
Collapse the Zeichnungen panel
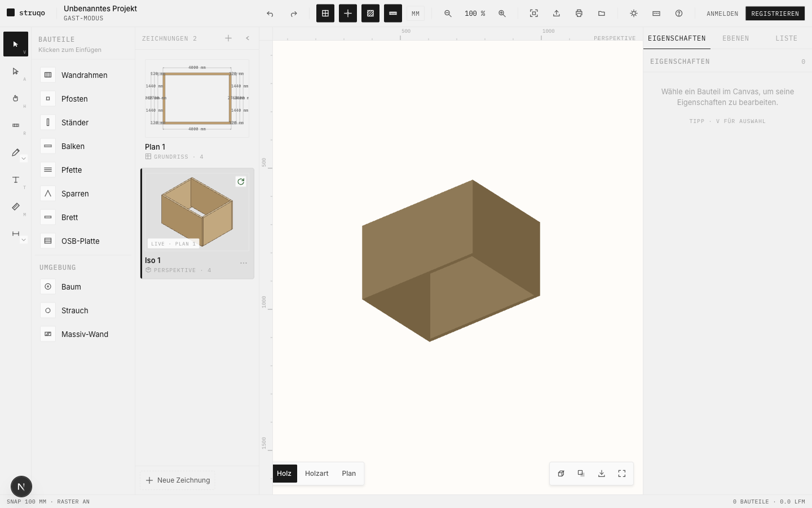pyautogui.click(x=248, y=38)
